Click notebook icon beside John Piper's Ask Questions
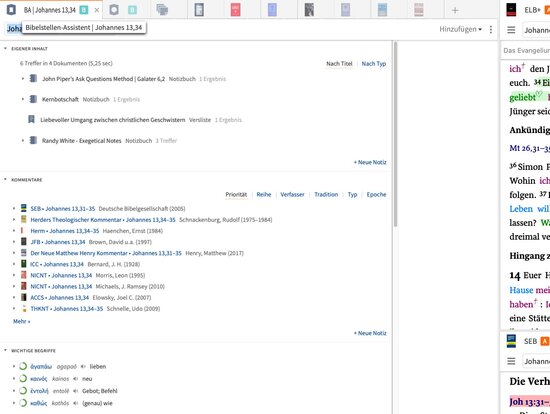 click(x=33, y=78)
